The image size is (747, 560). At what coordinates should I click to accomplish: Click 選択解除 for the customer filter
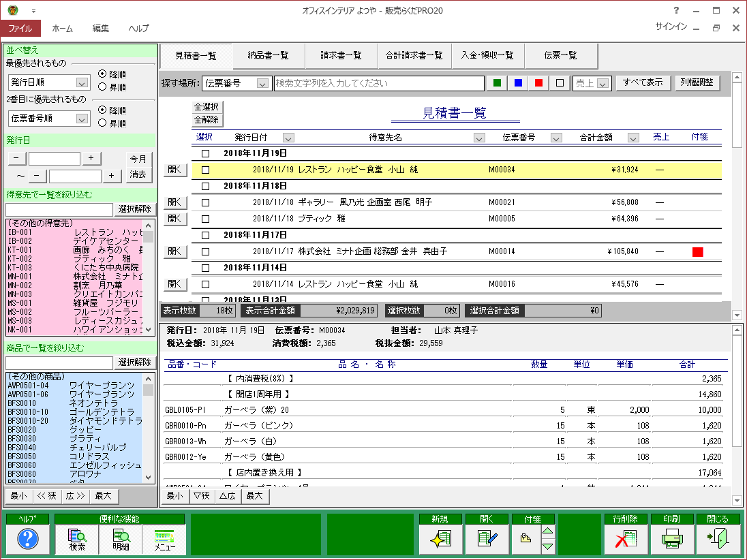(x=134, y=209)
